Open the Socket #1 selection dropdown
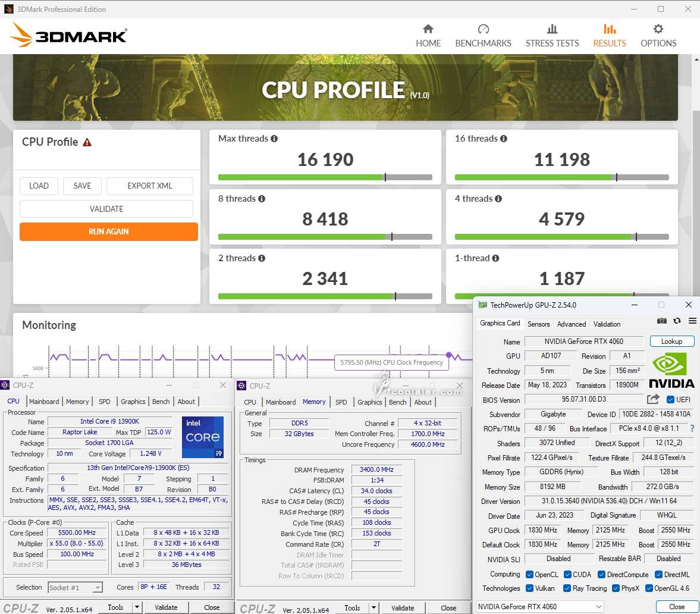Image resolution: width=700 pixels, height=614 pixels. point(98,587)
